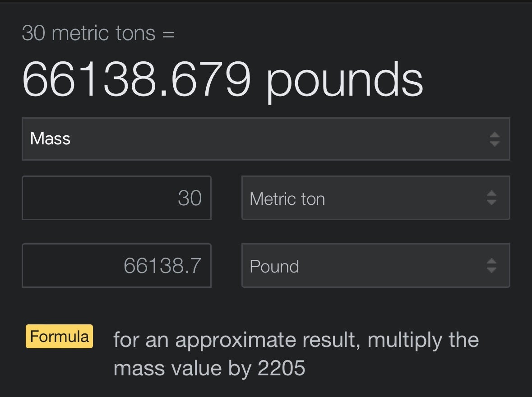Open the Mass category dropdown
Viewport: 532px width, 397px height.
click(x=265, y=139)
